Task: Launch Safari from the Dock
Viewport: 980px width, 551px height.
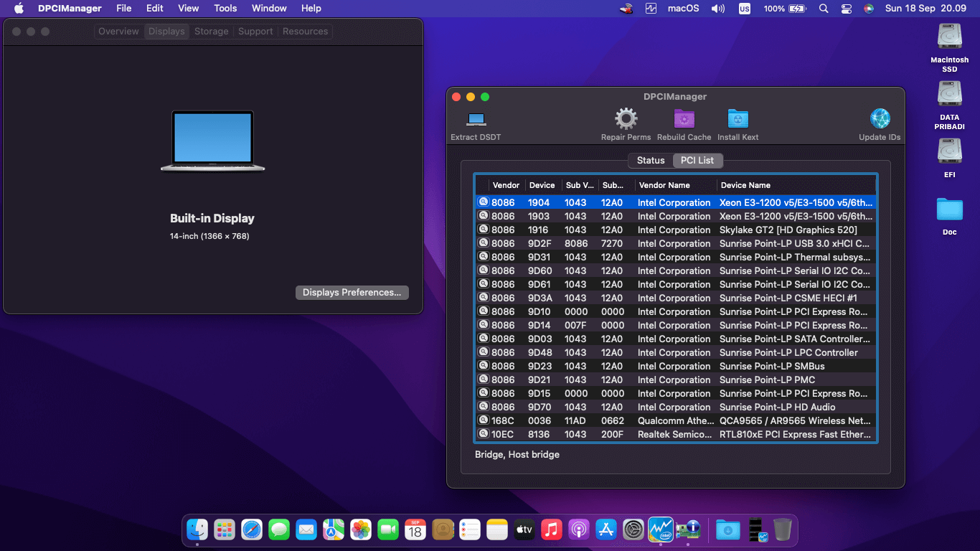Action: point(252,529)
